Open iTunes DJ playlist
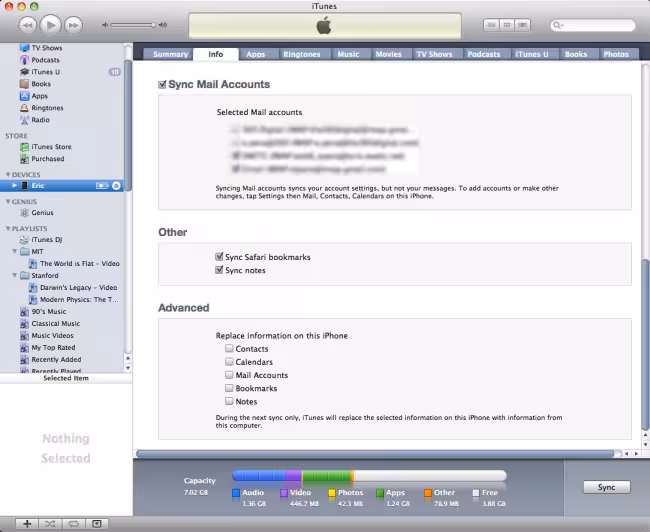 (46, 240)
